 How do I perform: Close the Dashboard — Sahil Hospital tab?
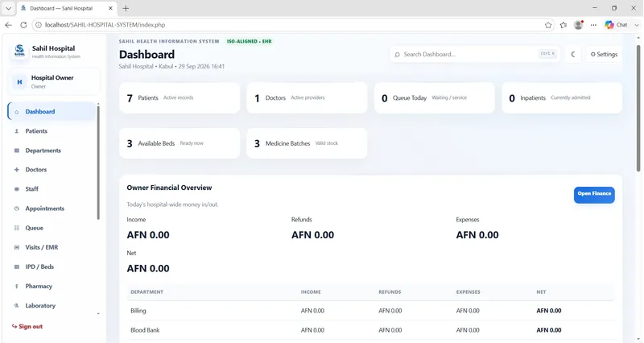click(x=110, y=8)
